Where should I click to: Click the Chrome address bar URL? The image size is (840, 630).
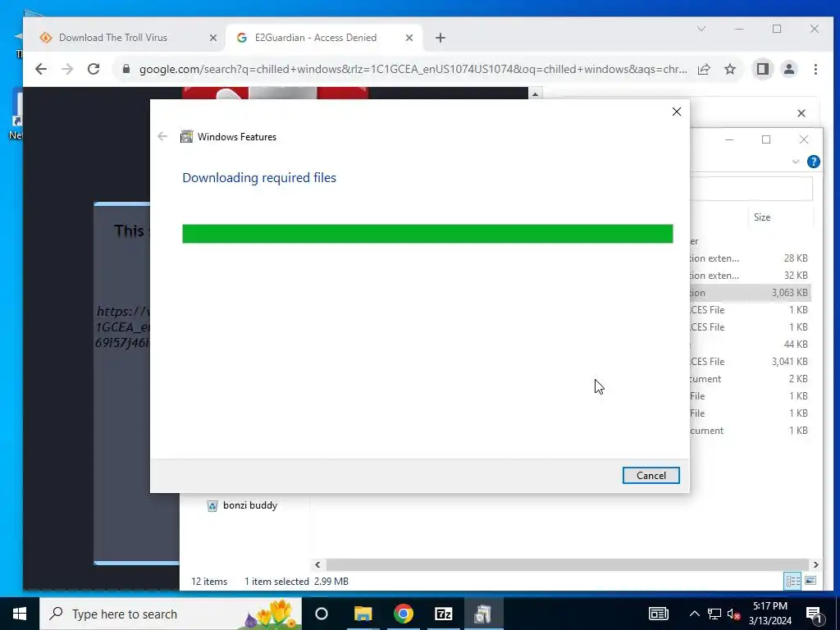click(413, 69)
